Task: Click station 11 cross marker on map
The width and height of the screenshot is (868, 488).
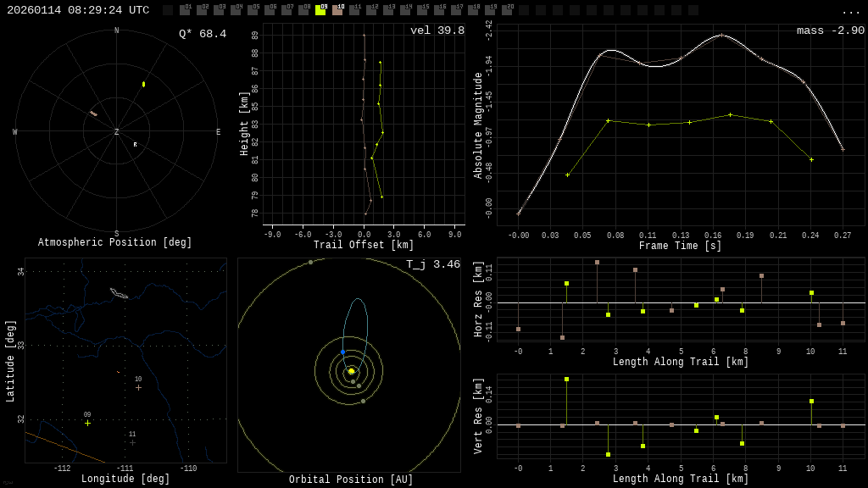Action: [132, 442]
